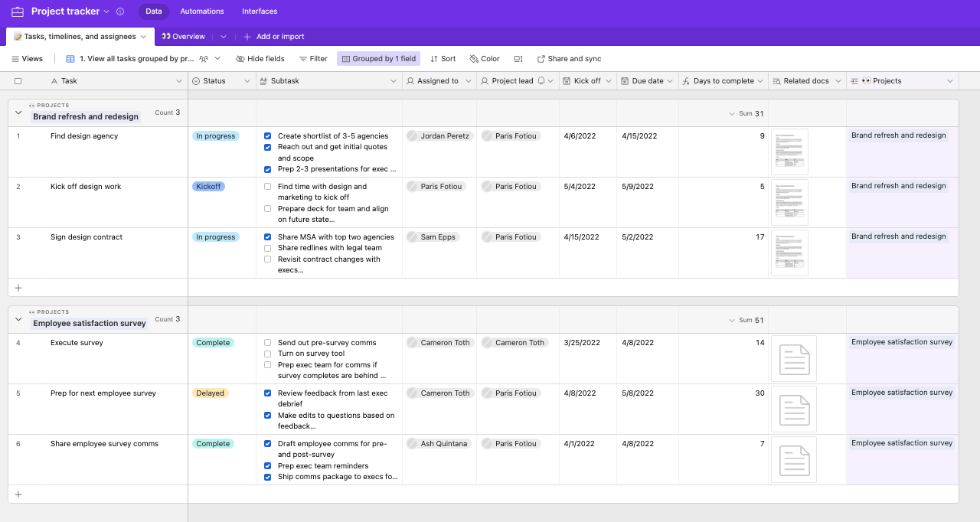Open the Interfaces tab
Screen dimensions: 980x522
(x=260, y=11)
